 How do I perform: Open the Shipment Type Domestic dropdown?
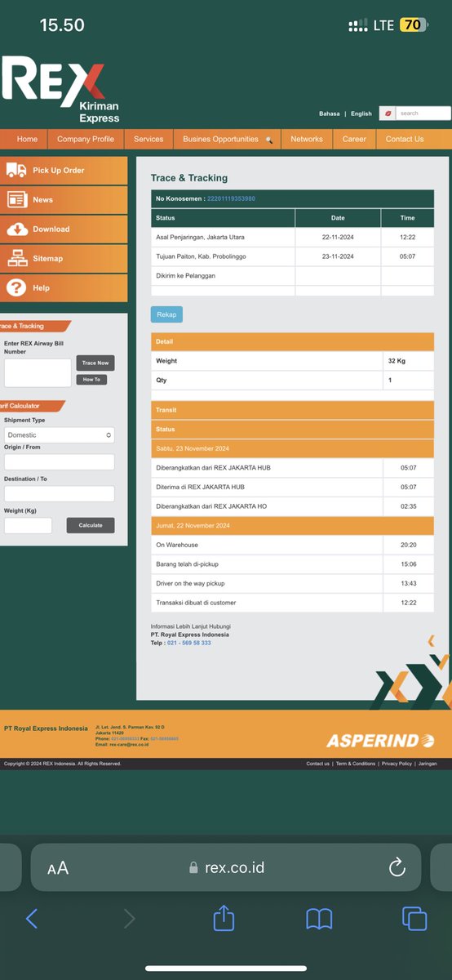coord(60,435)
